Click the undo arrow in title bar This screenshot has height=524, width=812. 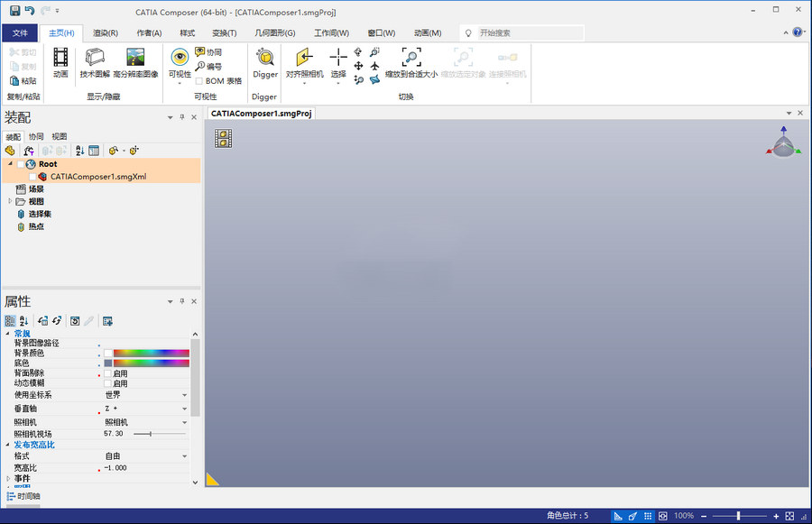pos(30,10)
